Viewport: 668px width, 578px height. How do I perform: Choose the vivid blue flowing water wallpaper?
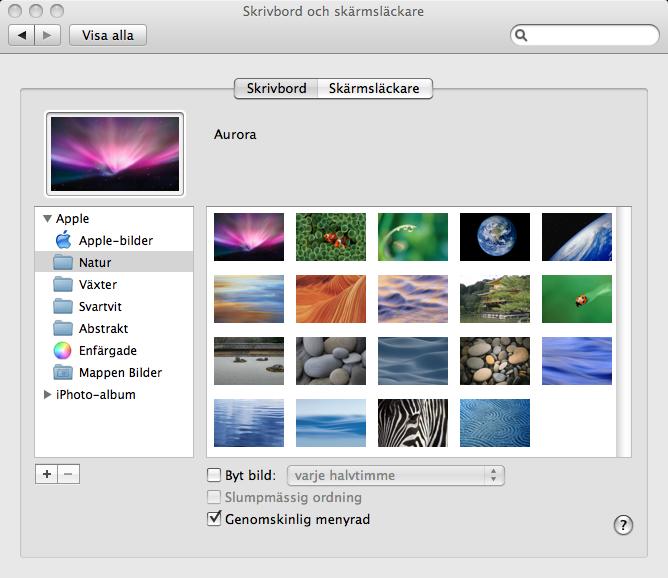coord(577,361)
